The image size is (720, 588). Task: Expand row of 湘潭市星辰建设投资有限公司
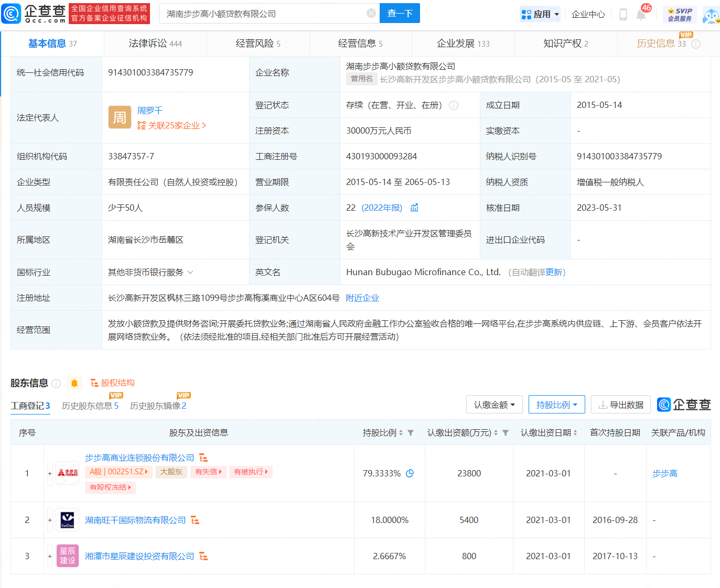pos(50,556)
